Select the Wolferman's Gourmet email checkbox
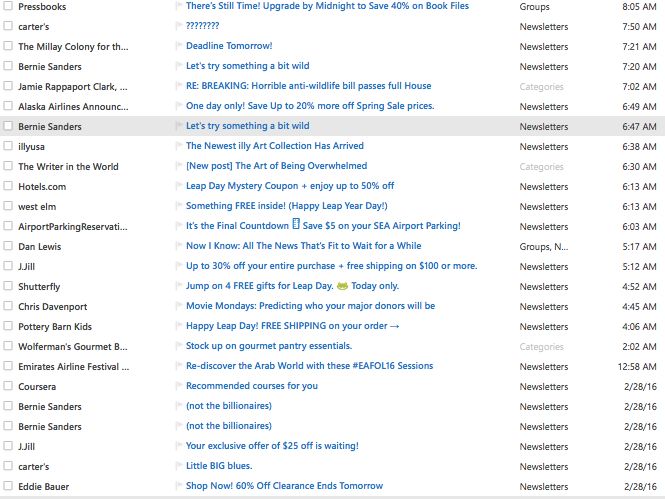 [x=9, y=346]
